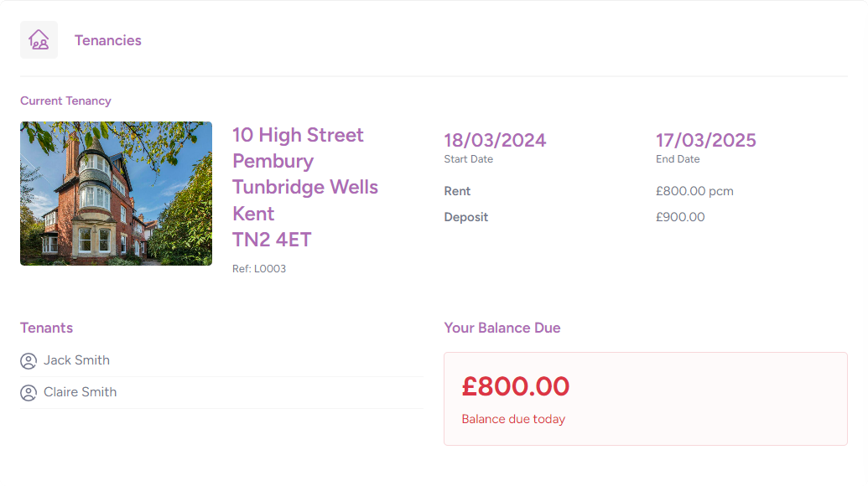
Task: Click the £800.00 balance due amount
Action: [x=516, y=386]
